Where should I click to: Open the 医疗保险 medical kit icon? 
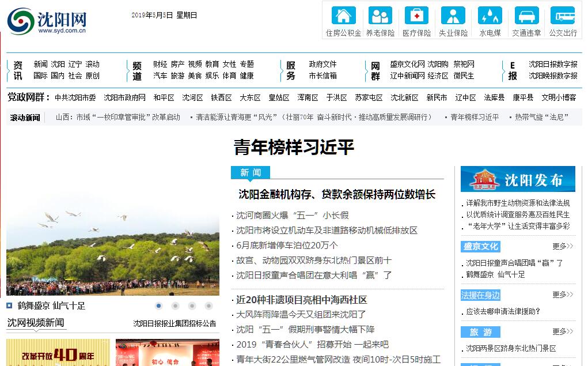(416, 16)
